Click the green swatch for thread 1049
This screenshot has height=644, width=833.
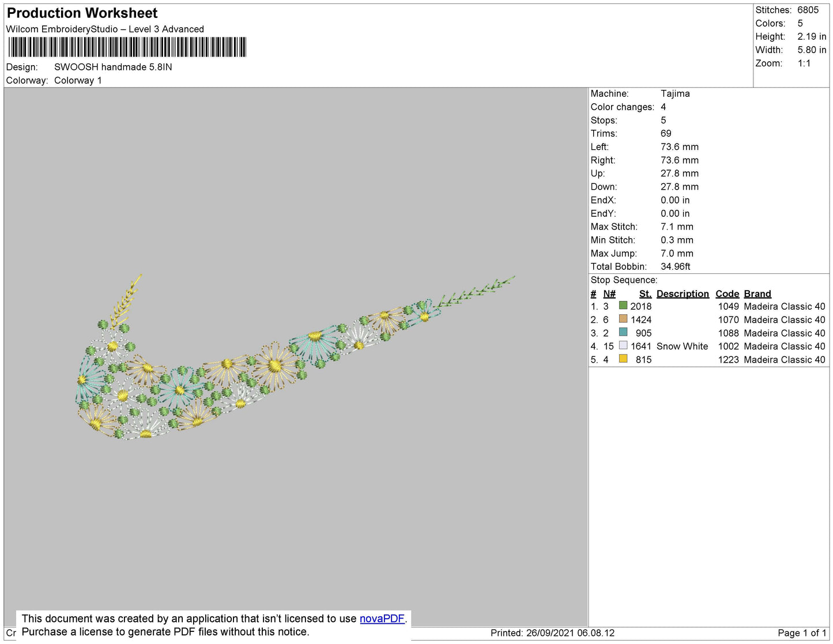click(x=623, y=306)
